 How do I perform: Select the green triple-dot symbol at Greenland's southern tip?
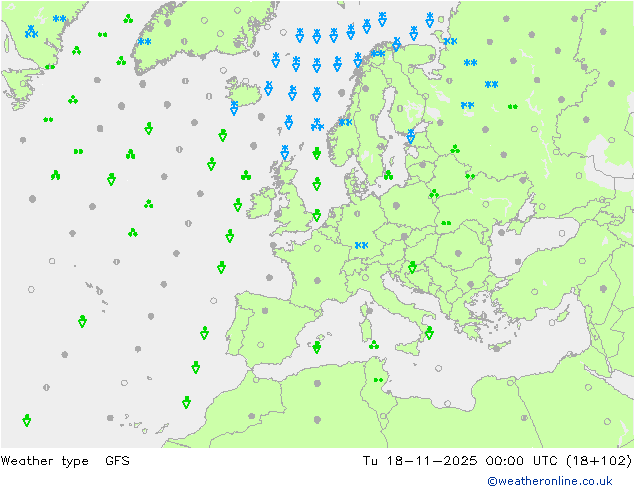point(121,61)
